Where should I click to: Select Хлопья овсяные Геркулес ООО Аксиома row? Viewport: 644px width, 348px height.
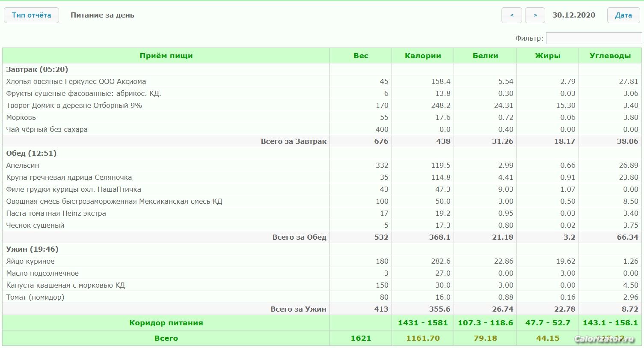click(x=322, y=81)
